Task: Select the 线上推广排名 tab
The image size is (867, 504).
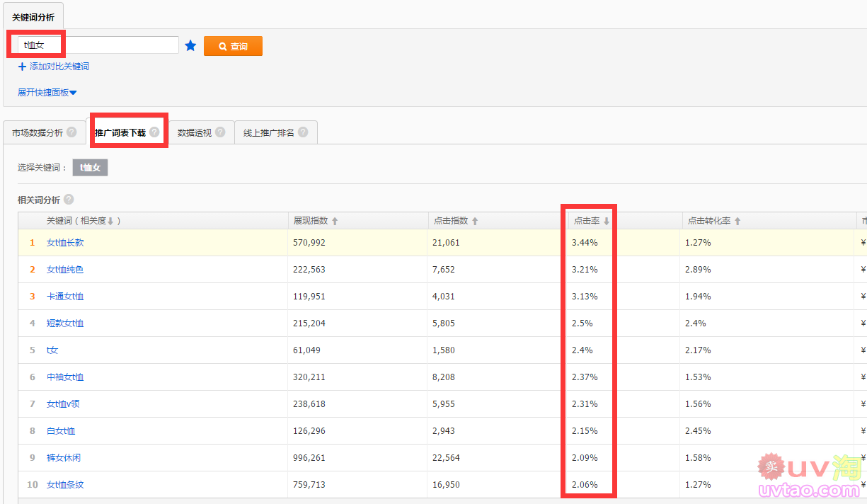Action: click(x=268, y=132)
